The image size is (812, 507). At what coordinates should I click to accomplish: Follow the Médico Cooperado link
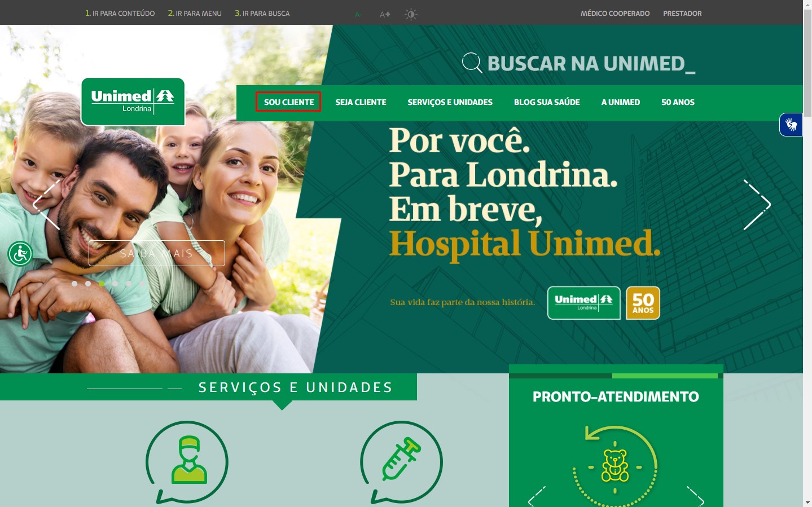point(615,14)
